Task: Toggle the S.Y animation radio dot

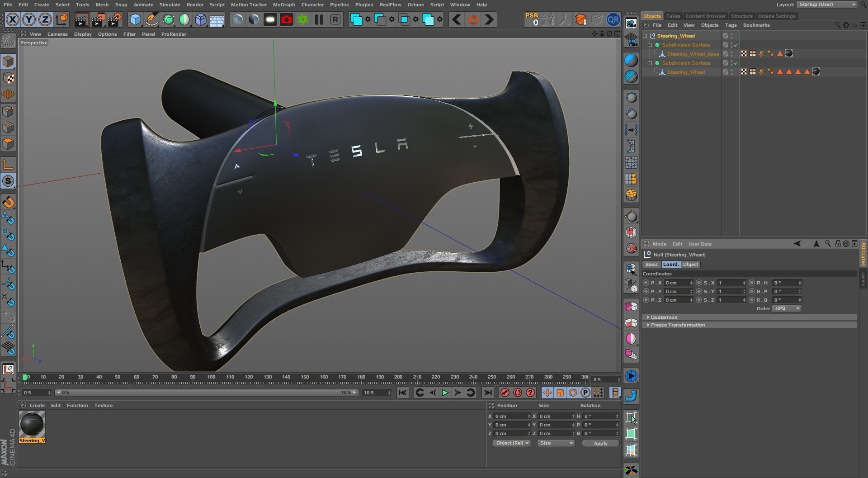Action: (x=699, y=291)
